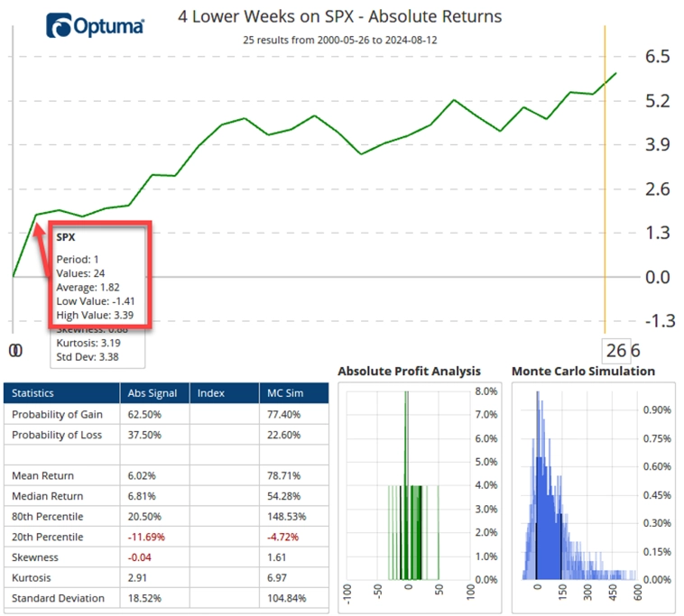Click the MC Sim column header
This screenshot has height=616, width=684.
294,393
